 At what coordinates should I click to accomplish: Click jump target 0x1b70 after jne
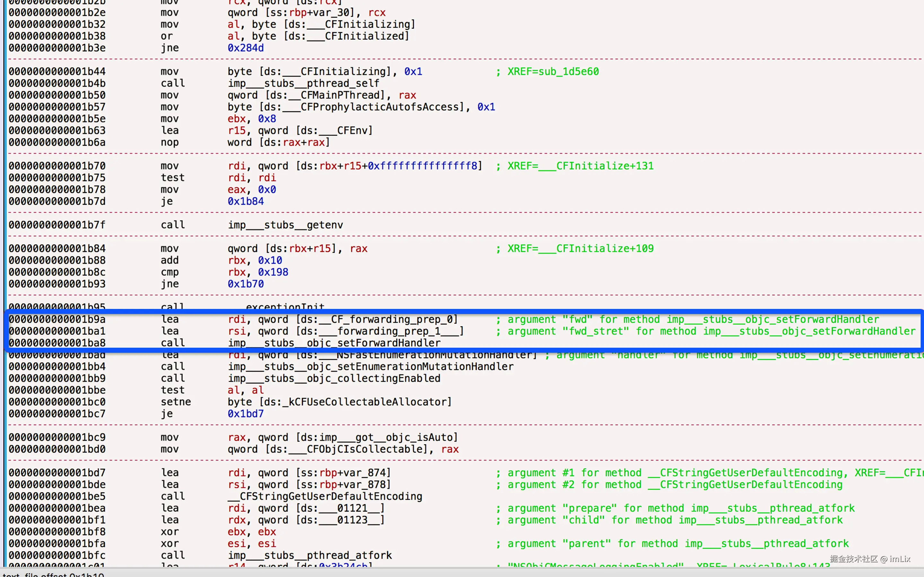click(245, 284)
